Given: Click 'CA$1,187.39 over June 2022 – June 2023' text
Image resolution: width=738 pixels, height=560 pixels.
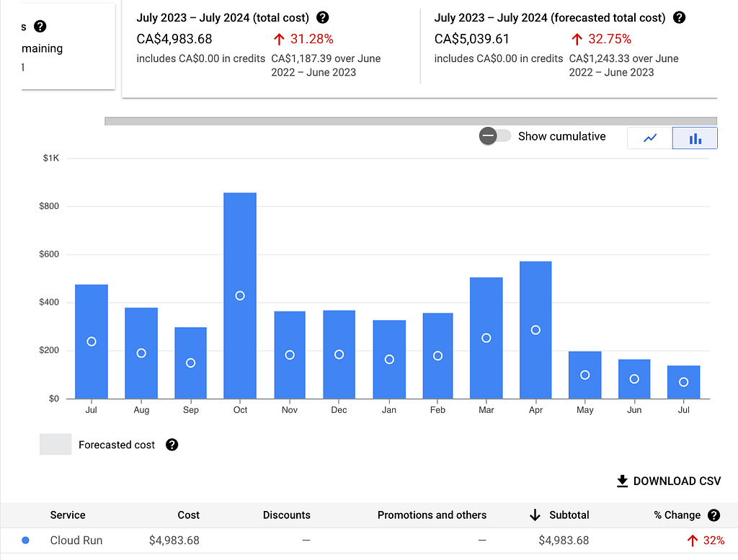Looking at the screenshot, I should 326,66.
